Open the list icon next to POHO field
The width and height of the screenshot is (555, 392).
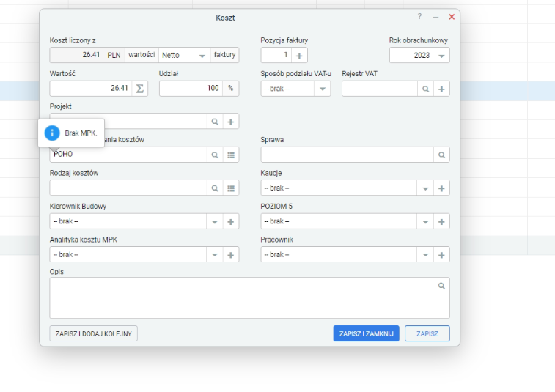tap(231, 155)
